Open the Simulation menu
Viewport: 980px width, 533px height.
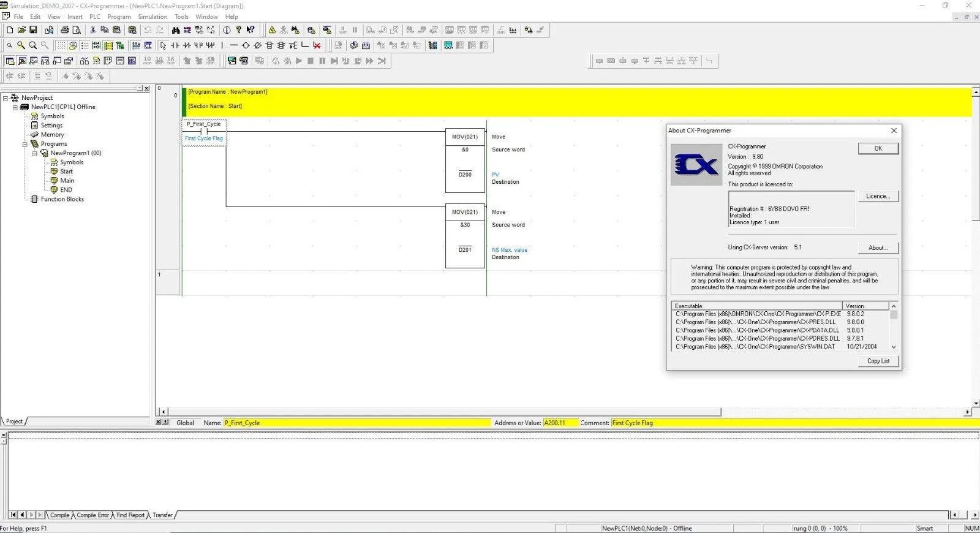(x=153, y=17)
